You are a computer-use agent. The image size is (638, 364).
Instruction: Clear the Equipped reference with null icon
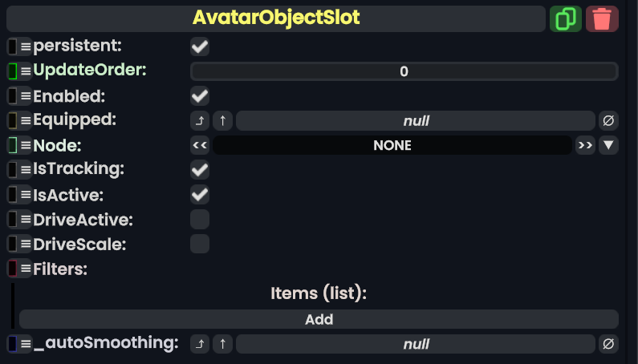(608, 121)
